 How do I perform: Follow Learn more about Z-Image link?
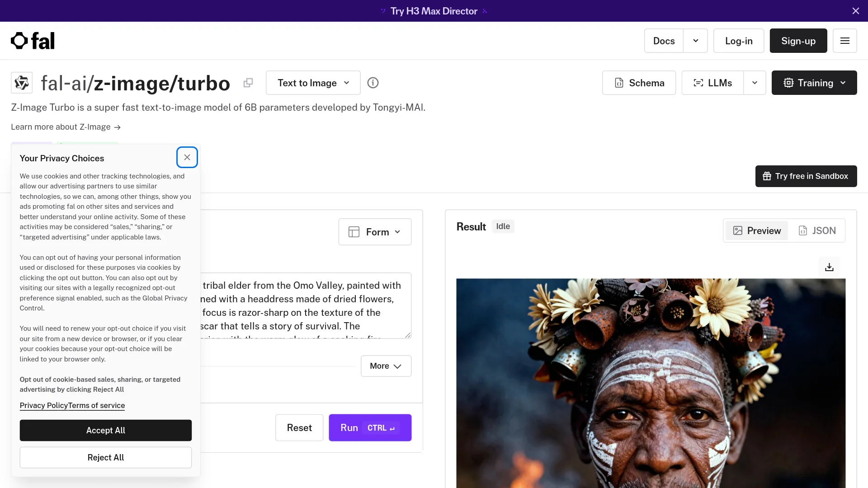(x=66, y=127)
